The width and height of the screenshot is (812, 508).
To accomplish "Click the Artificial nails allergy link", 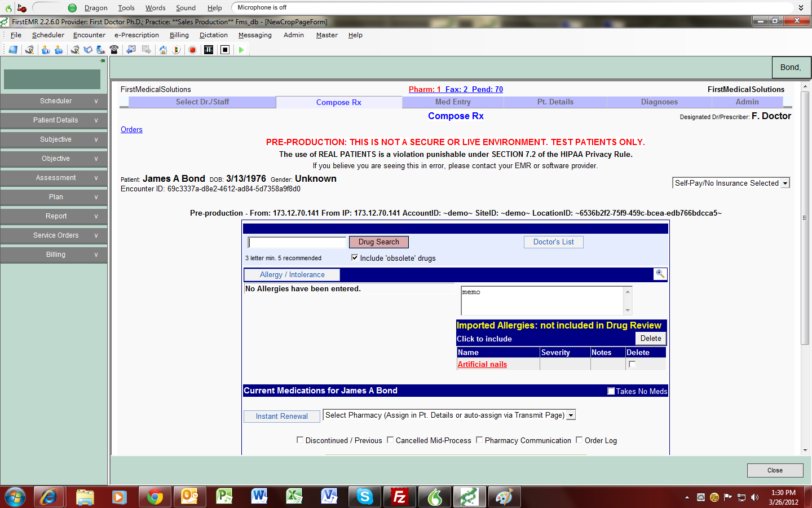I will (482, 364).
